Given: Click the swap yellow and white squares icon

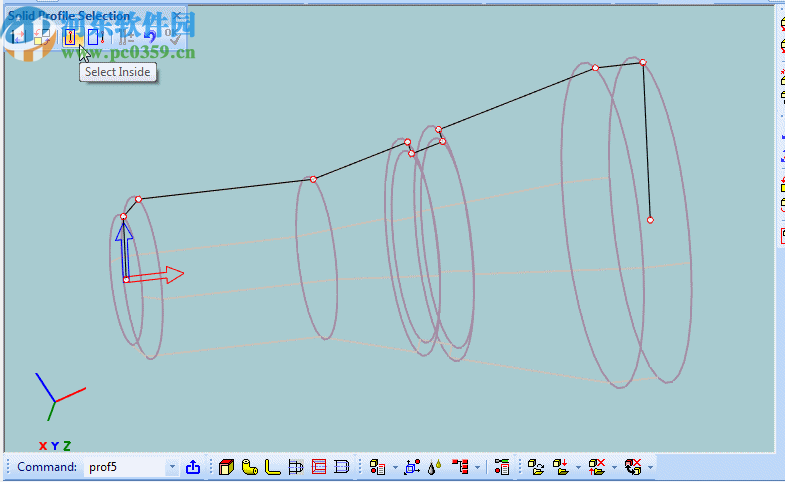Looking at the screenshot, I should tap(42, 37).
